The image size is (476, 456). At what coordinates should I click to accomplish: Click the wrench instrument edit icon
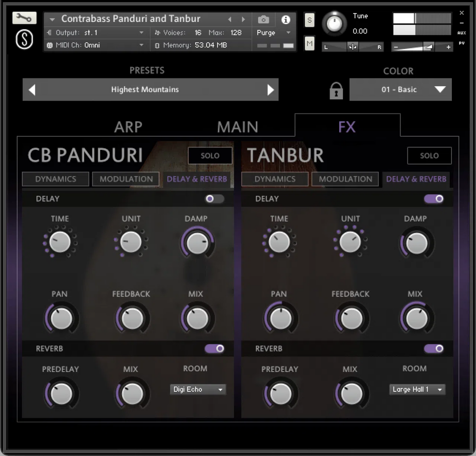[24, 18]
